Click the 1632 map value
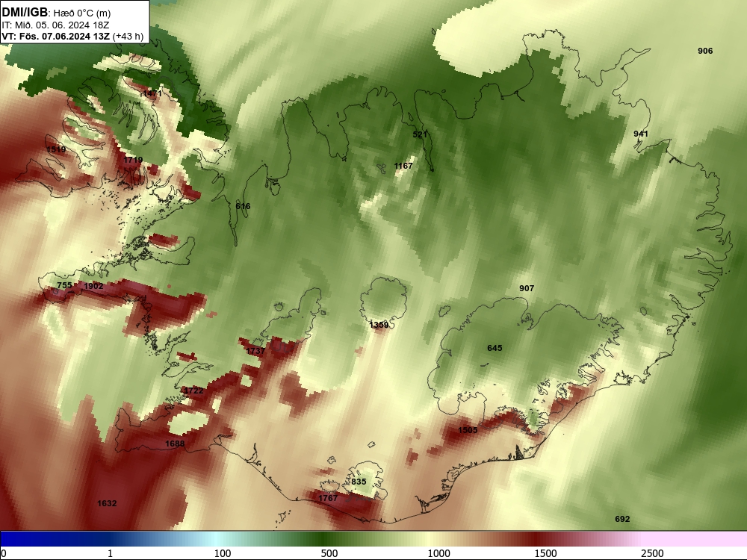The height and width of the screenshot is (560, 747). pos(107,503)
